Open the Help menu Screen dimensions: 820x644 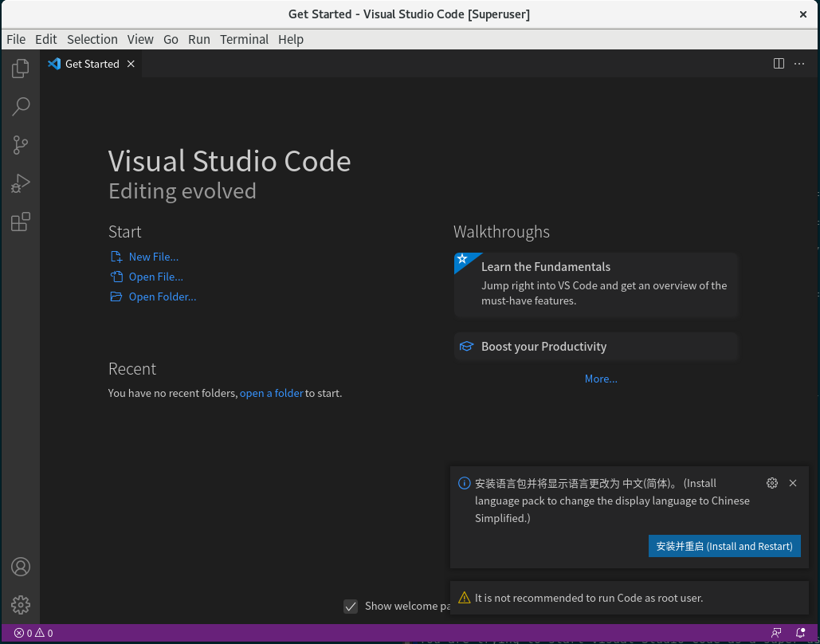pos(290,39)
